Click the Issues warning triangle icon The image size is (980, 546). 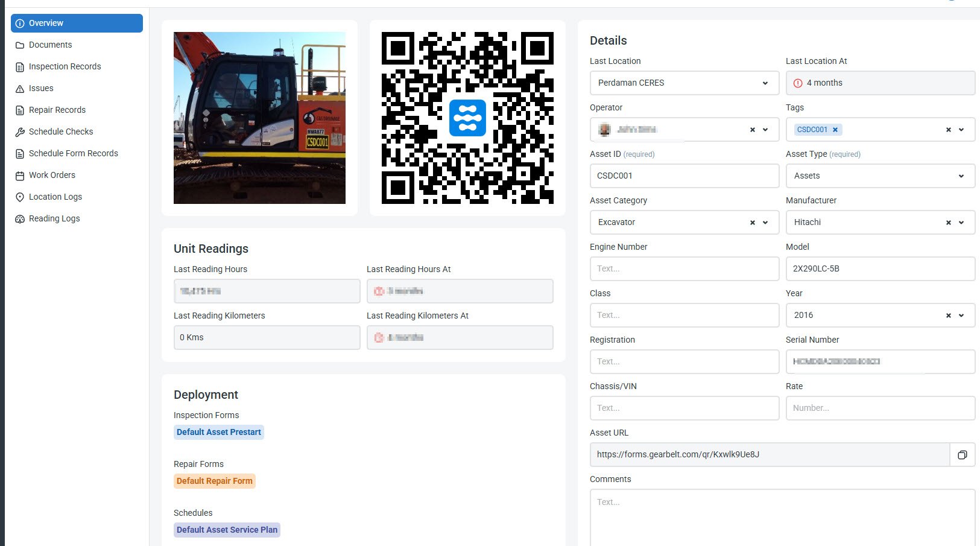[20, 89]
